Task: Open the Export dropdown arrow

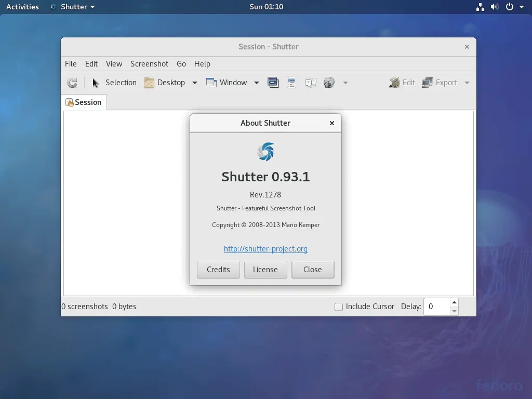Action: pyautogui.click(x=467, y=83)
